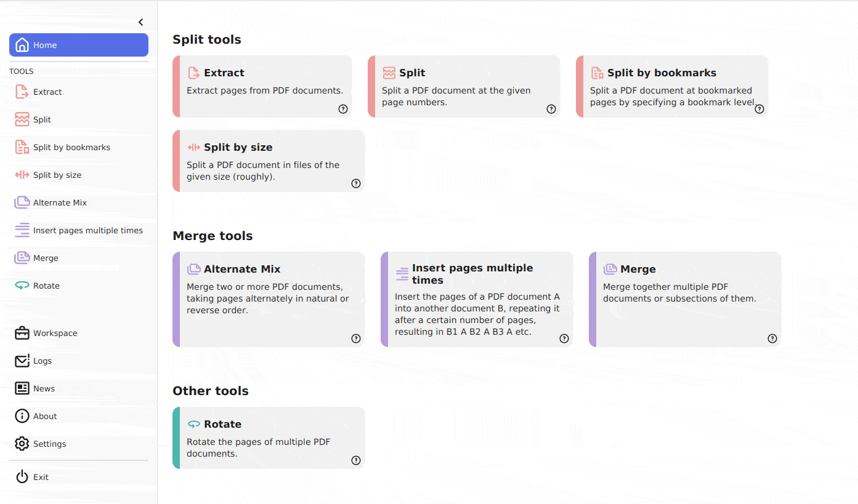Show the Logs panel
Image resolution: width=858 pixels, height=504 pixels.
click(79, 361)
